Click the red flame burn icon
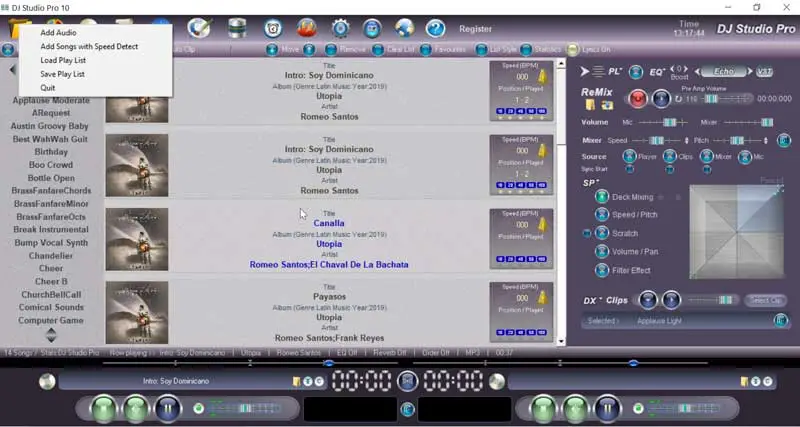Screen dimensions: 800x427 (x=307, y=29)
